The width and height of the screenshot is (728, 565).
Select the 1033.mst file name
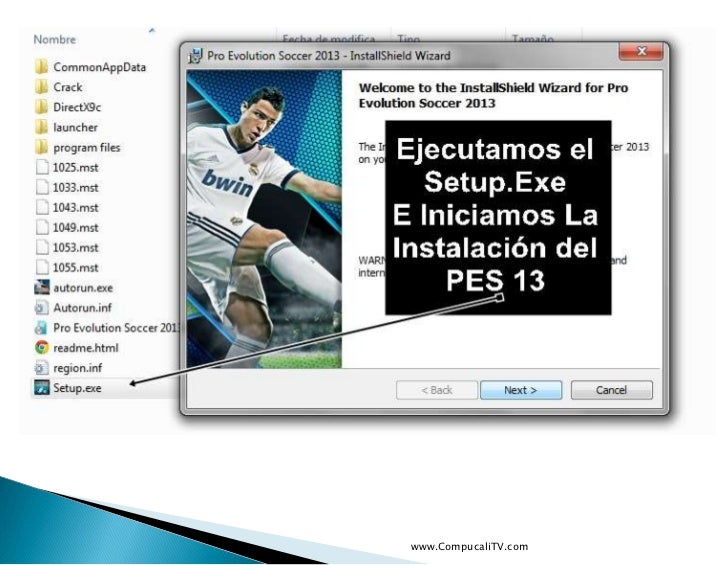click(76, 188)
